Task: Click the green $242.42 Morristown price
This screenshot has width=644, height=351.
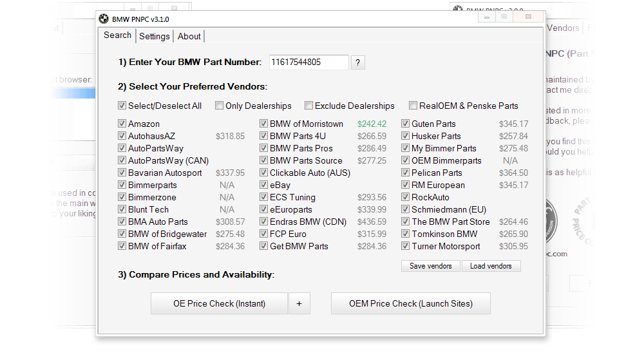Action: click(372, 124)
